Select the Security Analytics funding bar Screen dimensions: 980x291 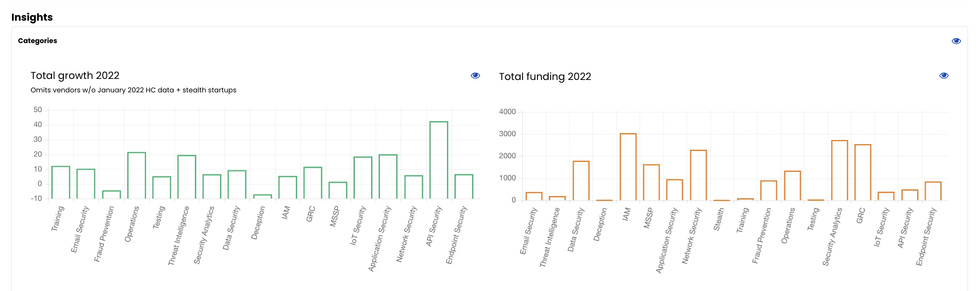(839, 170)
